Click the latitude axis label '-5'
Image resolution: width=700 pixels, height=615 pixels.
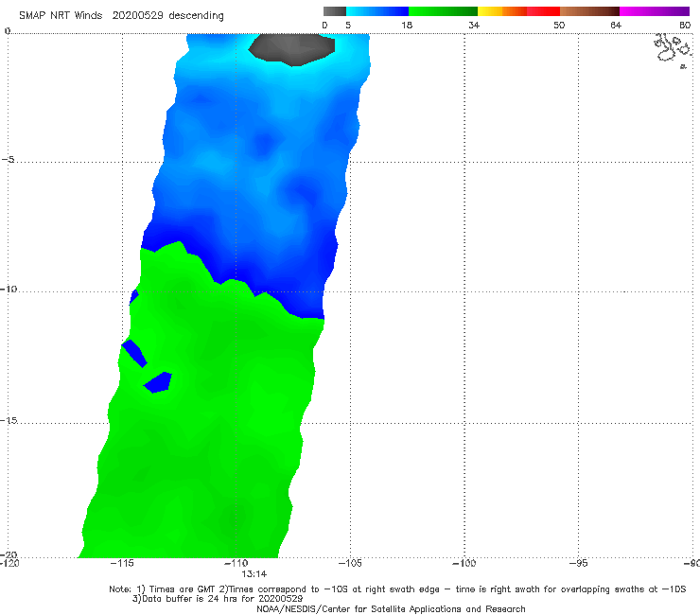8,160
